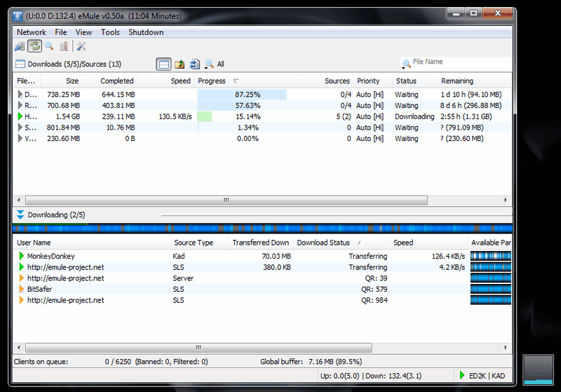Sort downloads by Speed column header
This screenshot has width=561, height=392.
point(166,81)
